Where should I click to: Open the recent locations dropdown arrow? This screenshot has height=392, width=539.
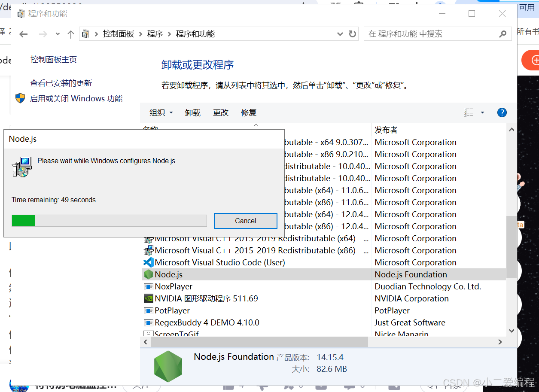click(58, 34)
